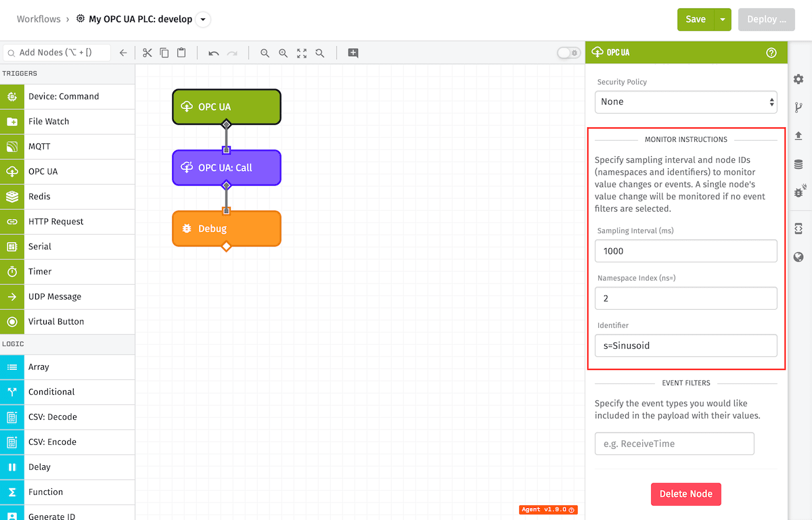The image size is (812, 520).
Task: Open the storage database icon
Action: [x=798, y=164]
